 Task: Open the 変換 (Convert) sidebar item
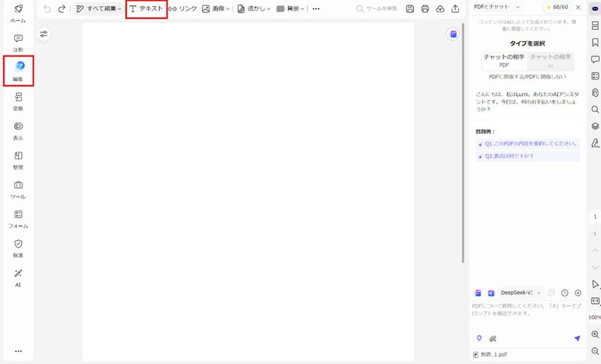coord(18,101)
